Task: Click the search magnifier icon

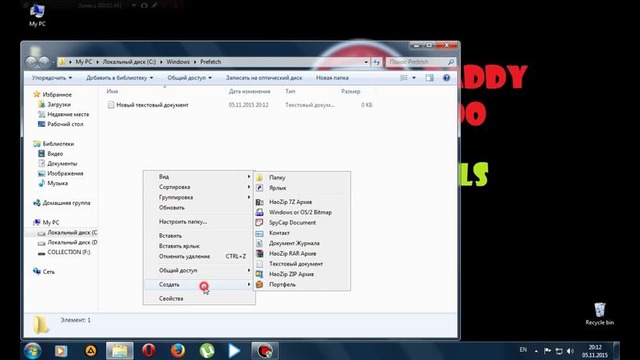Action: click(451, 62)
